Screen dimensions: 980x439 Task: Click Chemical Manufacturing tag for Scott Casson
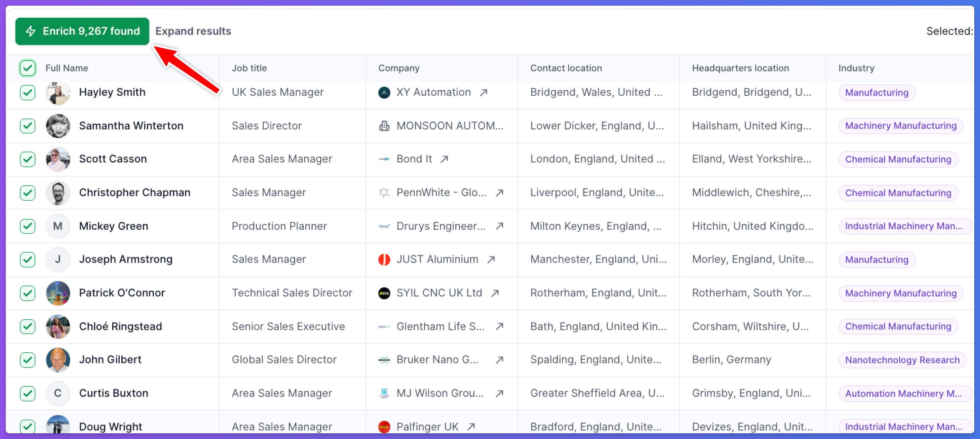point(898,159)
